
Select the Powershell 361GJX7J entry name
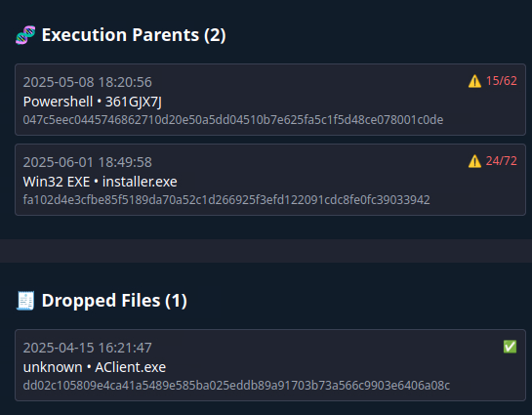coord(93,102)
